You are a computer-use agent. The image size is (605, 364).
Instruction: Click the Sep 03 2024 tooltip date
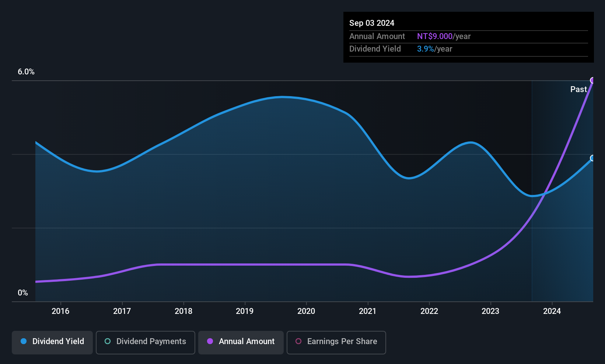pyautogui.click(x=372, y=23)
